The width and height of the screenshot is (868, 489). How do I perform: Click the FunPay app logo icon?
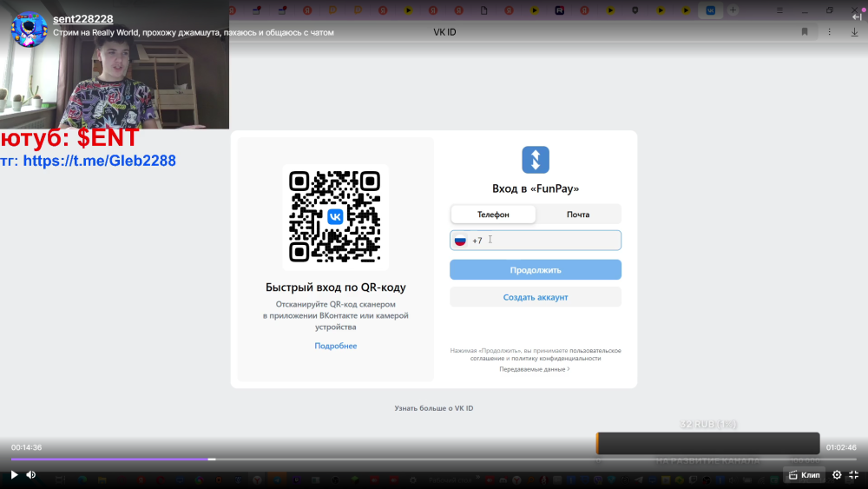click(x=536, y=160)
